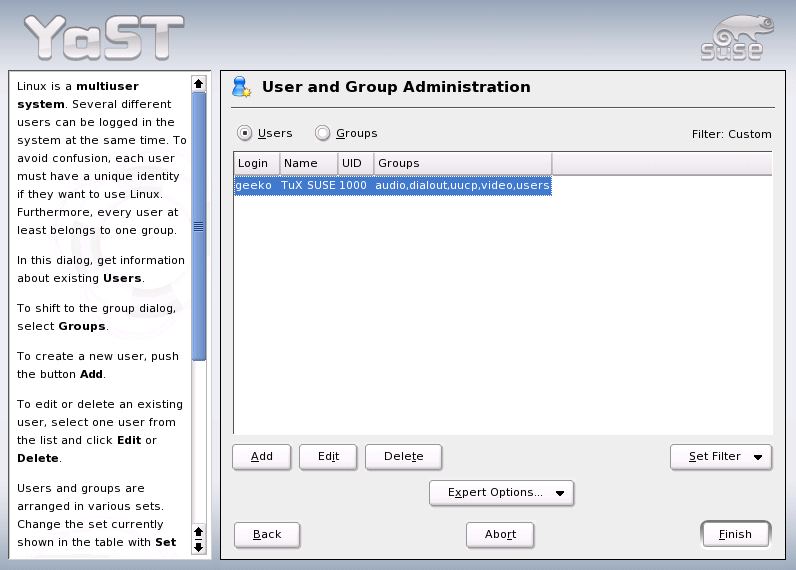Click bold 'Add' in help text

[x=91, y=374]
